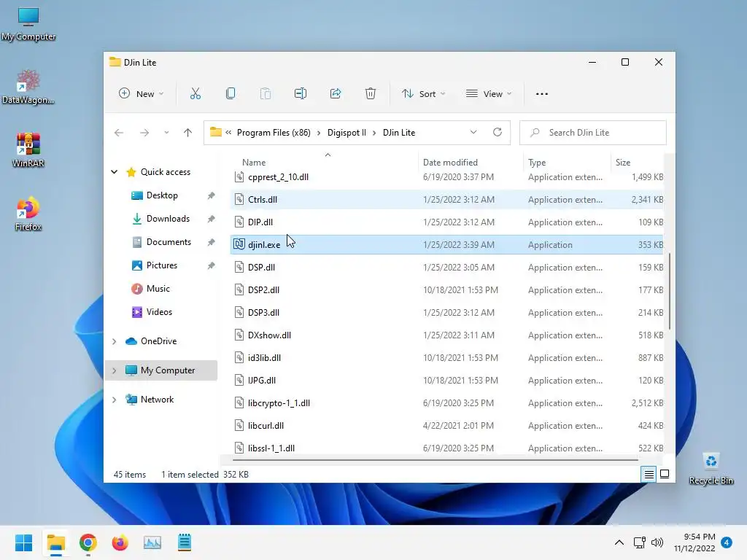This screenshot has height=560, width=747.
Task: Click the network tray icon
Action: 639,542
